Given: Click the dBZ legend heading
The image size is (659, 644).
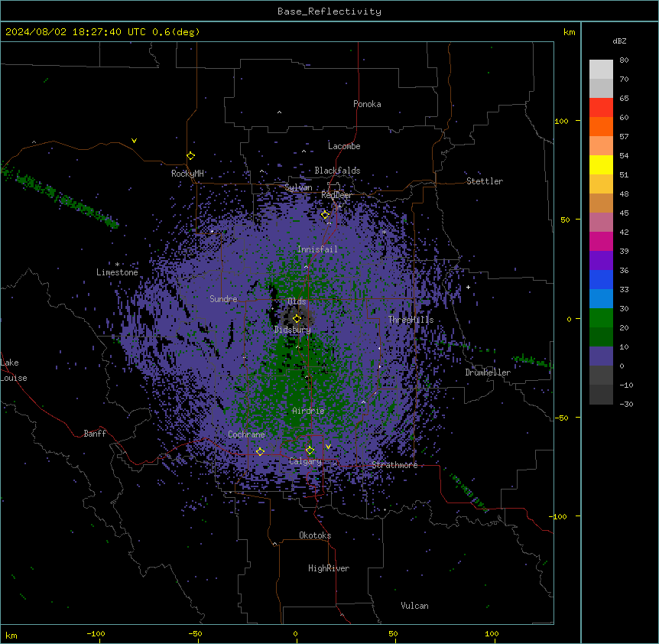Looking at the screenshot, I should [619, 41].
